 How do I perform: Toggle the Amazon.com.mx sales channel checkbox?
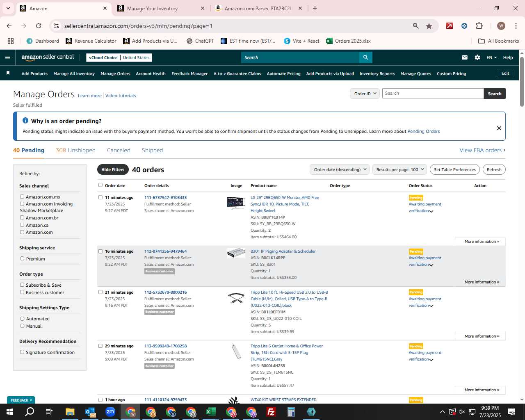22,196
